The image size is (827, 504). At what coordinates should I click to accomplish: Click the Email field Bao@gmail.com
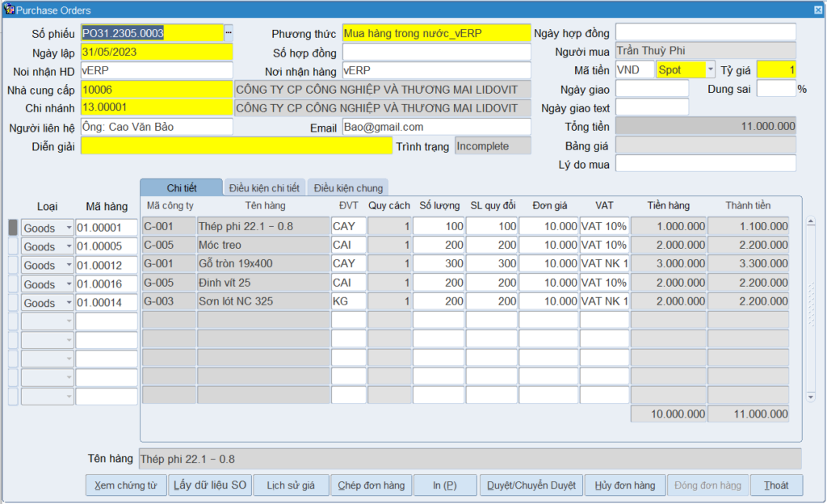[437, 127]
